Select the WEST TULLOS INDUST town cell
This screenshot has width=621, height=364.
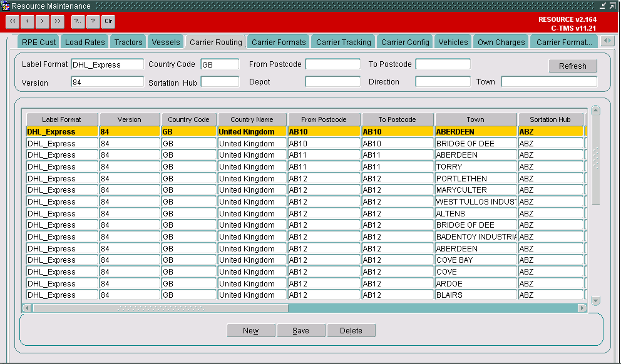tap(476, 202)
